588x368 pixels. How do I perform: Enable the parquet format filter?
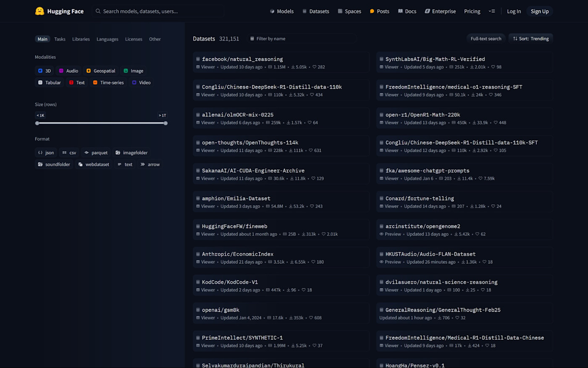pos(96,153)
